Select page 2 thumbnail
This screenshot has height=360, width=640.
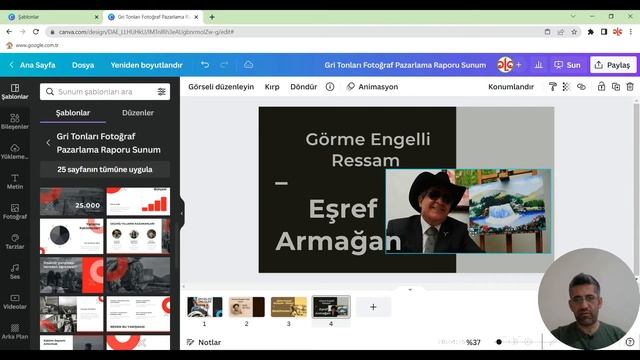coord(247,307)
